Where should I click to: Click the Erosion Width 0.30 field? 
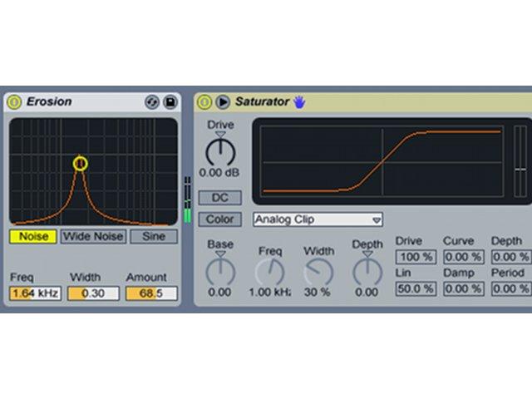93,293
